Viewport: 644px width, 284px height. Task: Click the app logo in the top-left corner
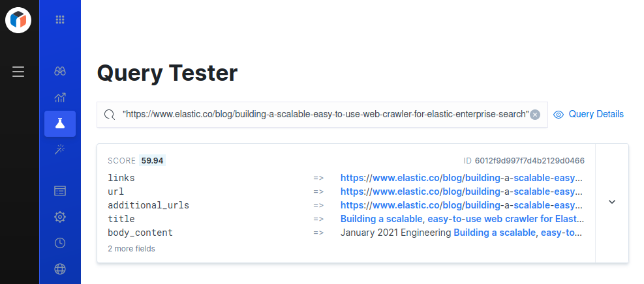(18, 20)
